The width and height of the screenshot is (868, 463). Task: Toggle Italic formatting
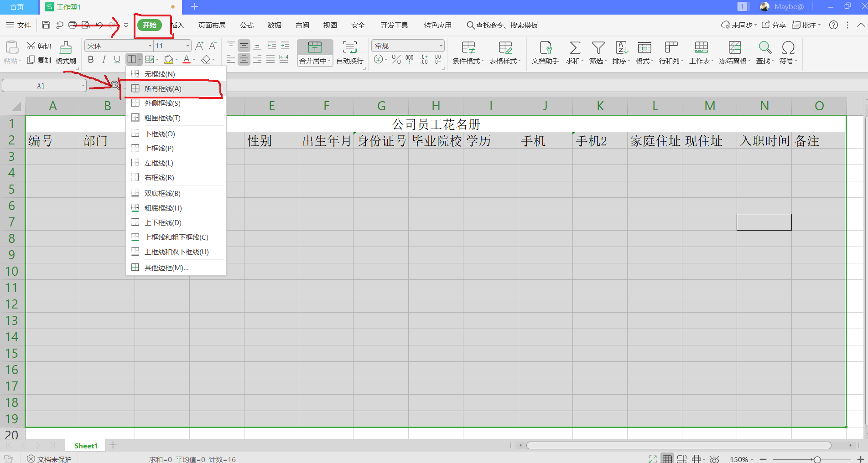click(x=104, y=60)
